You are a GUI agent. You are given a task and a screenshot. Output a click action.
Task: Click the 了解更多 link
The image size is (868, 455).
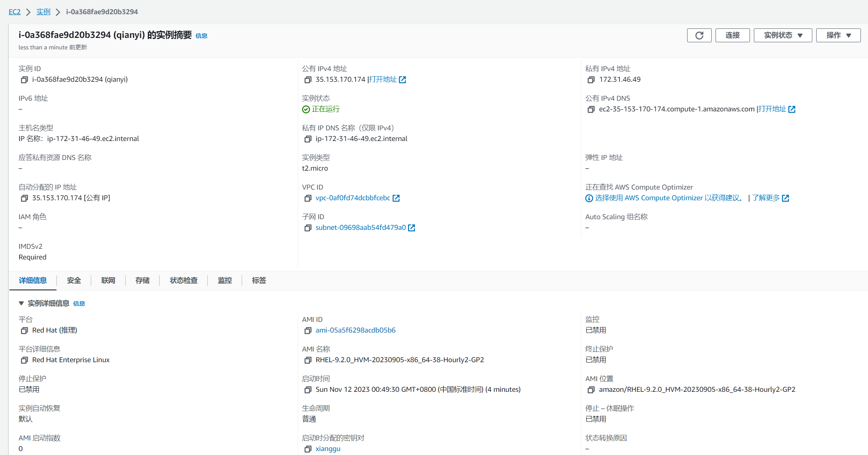coord(766,198)
